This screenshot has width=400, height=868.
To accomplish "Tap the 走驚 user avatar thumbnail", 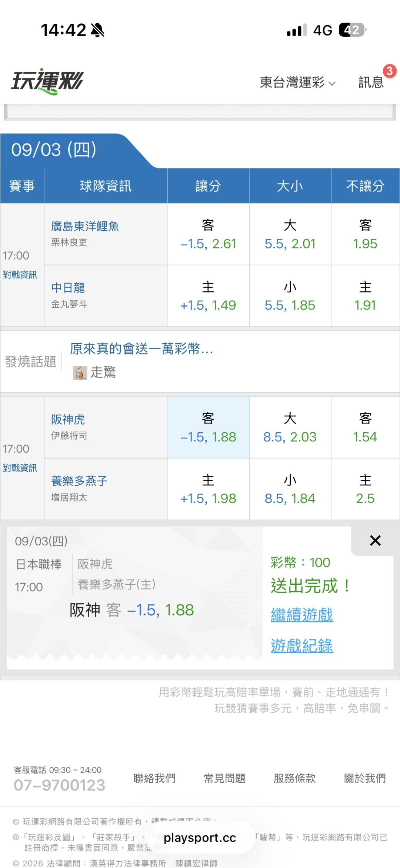I will pyautogui.click(x=80, y=373).
